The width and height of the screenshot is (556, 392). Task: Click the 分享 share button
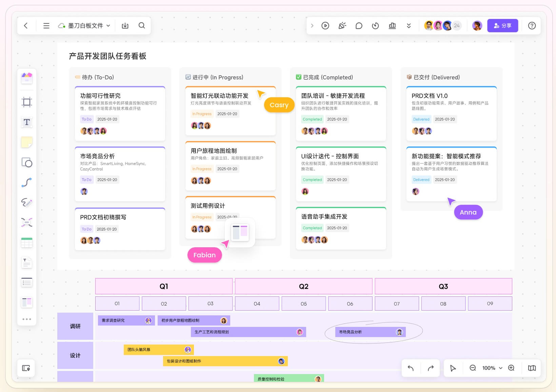[x=502, y=25]
